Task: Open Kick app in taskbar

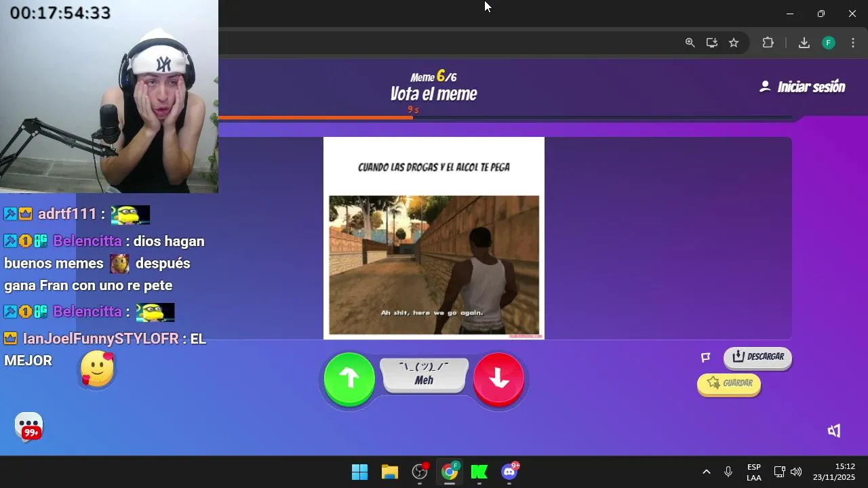Action: pyautogui.click(x=479, y=472)
